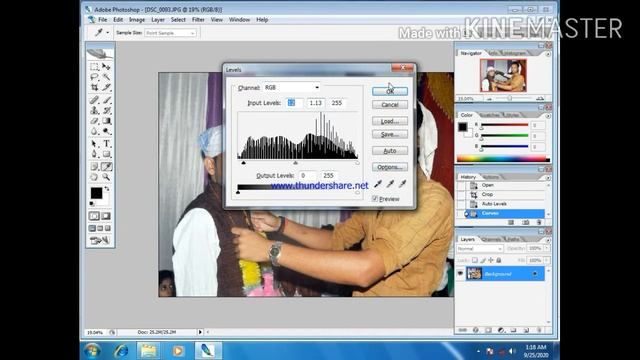This screenshot has width=640, height=360.
Task: Select the Hand tool
Action: pyautogui.click(x=94, y=177)
